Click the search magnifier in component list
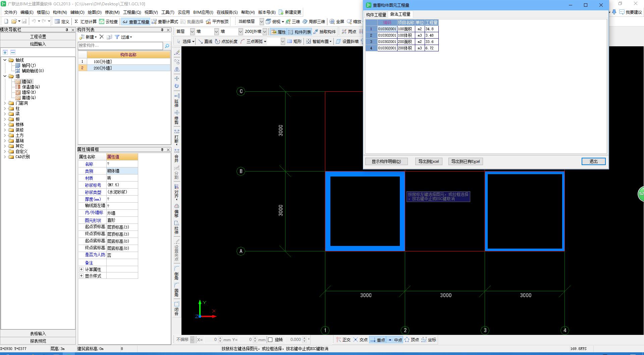This screenshot has width=644, height=355. (167, 46)
